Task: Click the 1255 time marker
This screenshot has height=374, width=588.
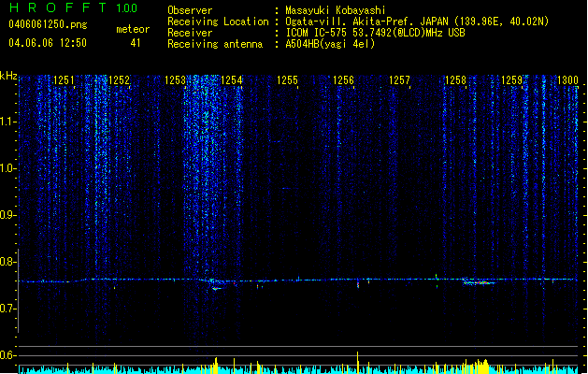Action: coord(288,80)
